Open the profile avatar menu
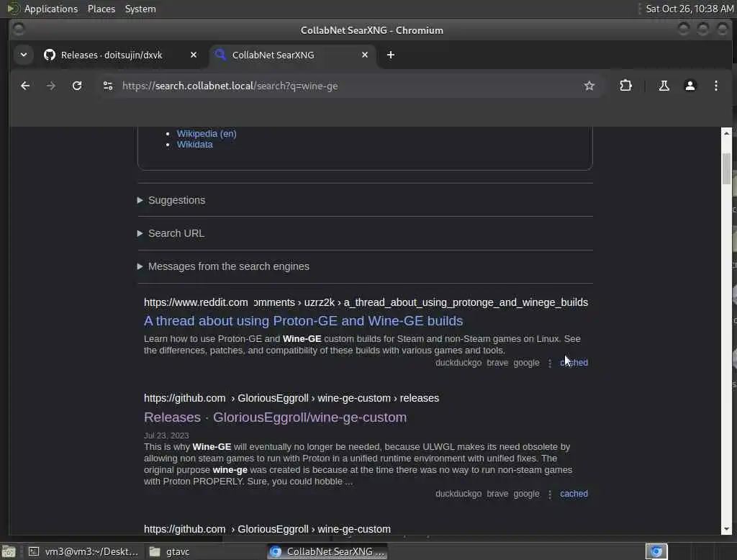 (689, 86)
